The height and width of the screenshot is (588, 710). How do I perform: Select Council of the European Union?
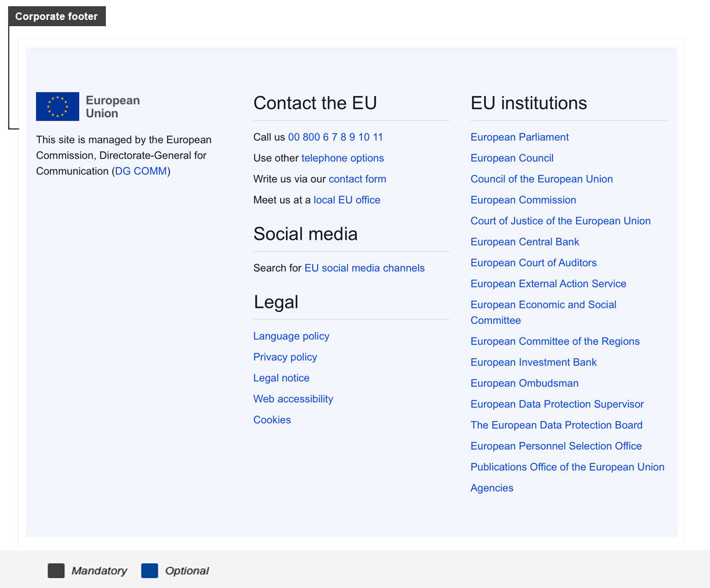coord(542,179)
